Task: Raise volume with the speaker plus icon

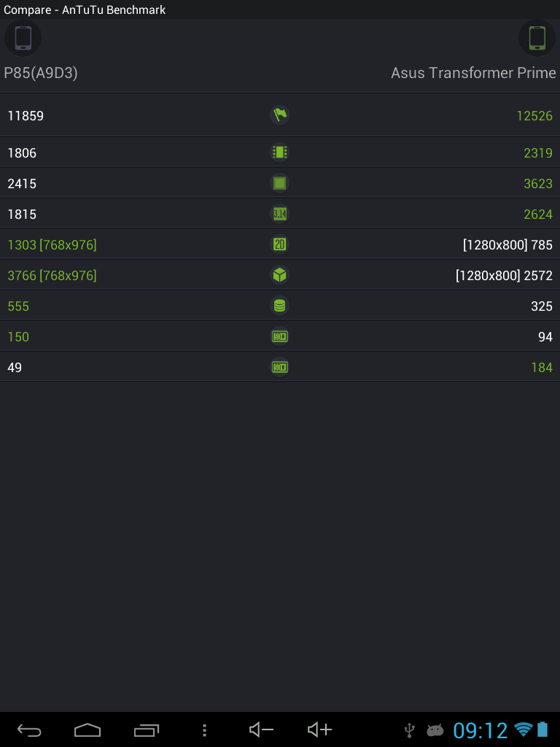Action: tap(319, 729)
